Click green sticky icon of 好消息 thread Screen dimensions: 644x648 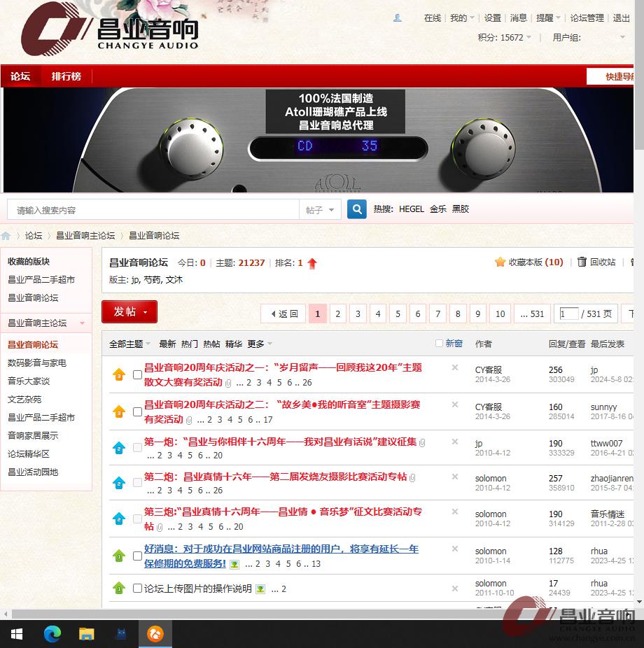(x=119, y=556)
